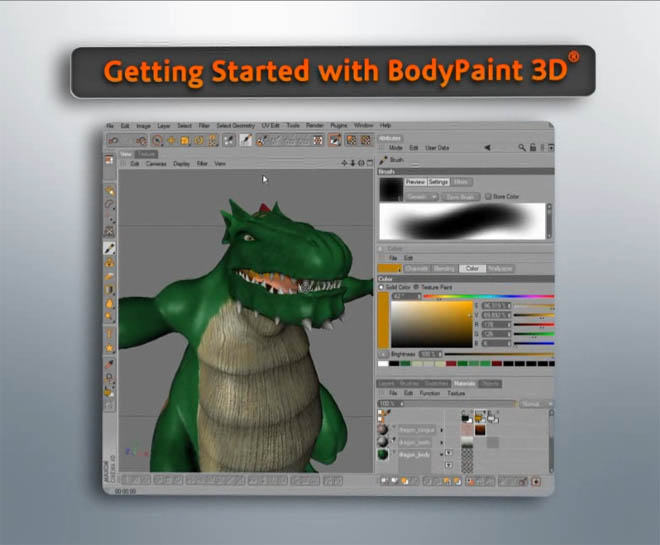Image resolution: width=660 pixels, height=545 pixels.
Task: Open the Paint Setup Wizard icon
Action: 261,141
